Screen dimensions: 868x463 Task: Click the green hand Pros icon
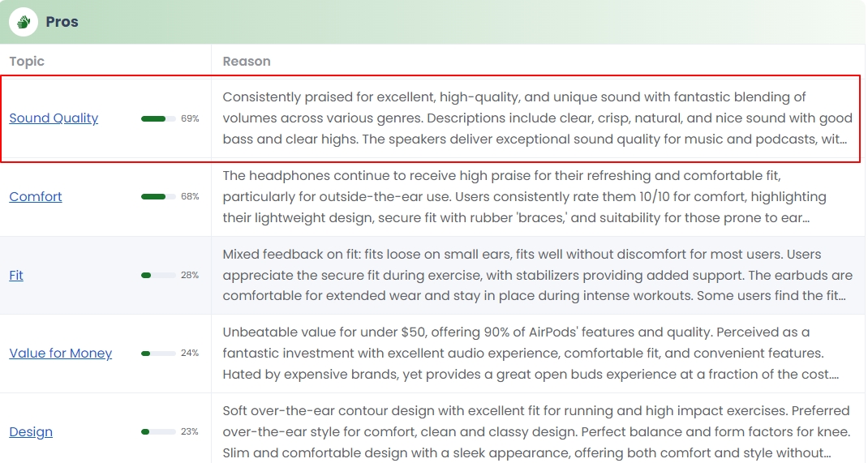click(24, 22)
